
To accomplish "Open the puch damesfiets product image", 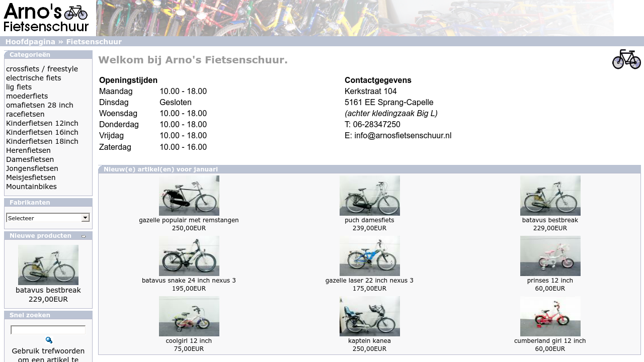I will [x=369, y=196].
